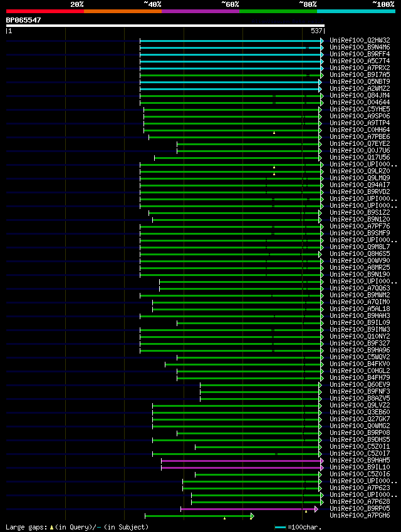Select the UniRef100_A9TTP4 label
Screen dimensions: 401x532
[x=360, y=123]
